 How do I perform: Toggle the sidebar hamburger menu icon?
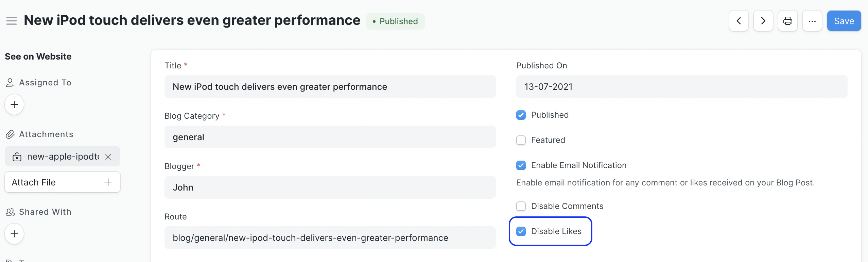click(12, 21)
